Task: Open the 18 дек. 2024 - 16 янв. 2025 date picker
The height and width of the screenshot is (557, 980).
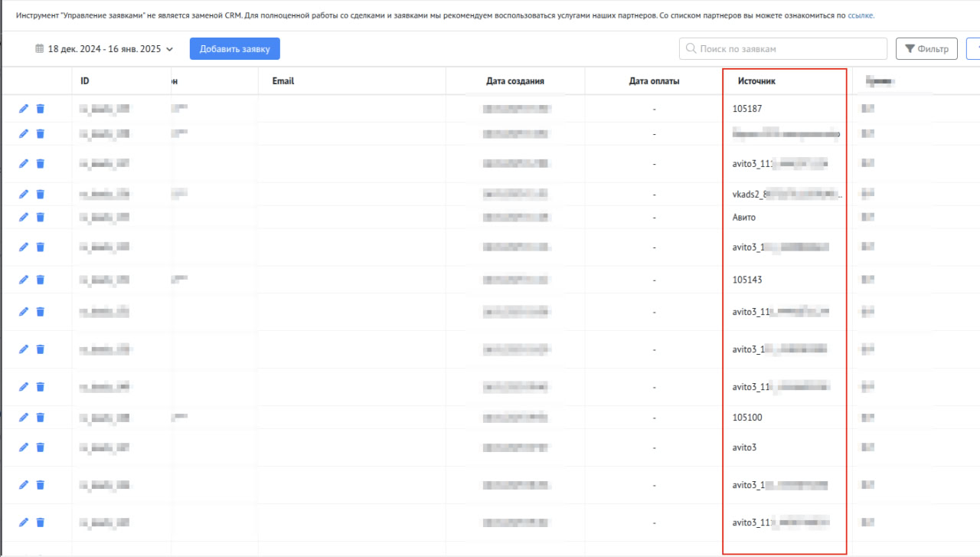Action: coord(105,49)
